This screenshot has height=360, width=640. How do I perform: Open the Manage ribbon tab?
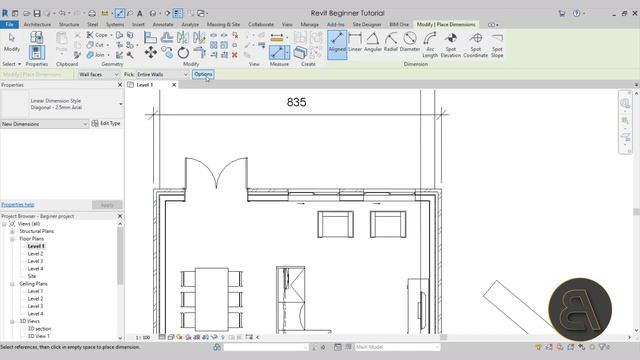click(309, 24)
